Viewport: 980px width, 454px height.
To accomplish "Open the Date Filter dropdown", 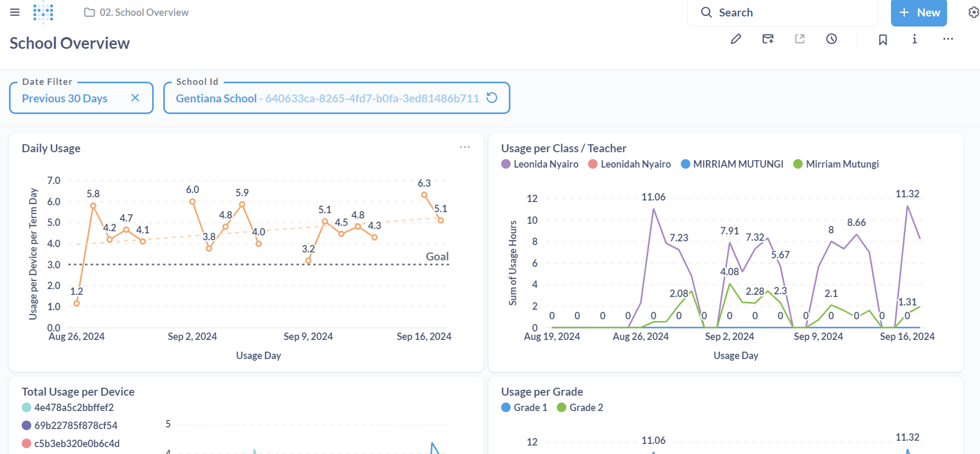I will pos(65,98).
